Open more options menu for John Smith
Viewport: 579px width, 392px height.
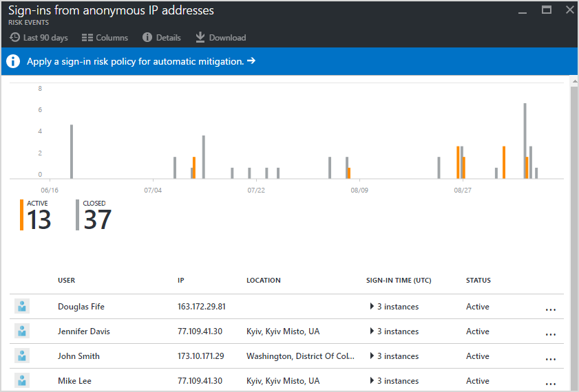click(x=550, y=359)
